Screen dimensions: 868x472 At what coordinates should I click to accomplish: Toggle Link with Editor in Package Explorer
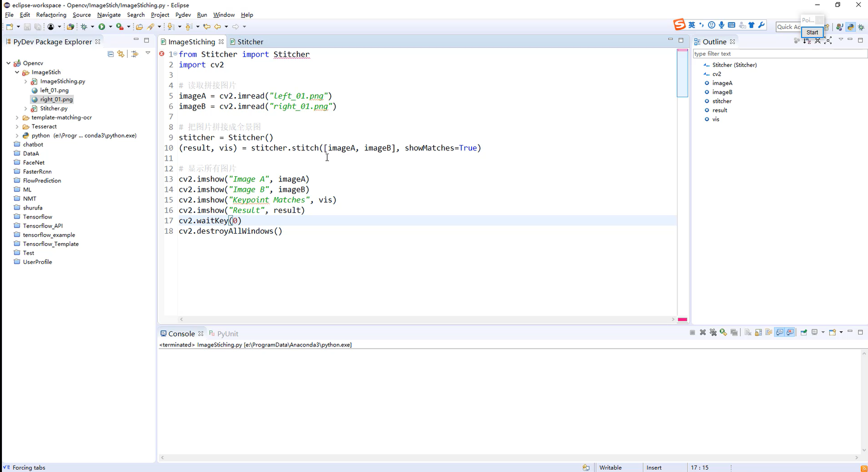click(121, 54)
